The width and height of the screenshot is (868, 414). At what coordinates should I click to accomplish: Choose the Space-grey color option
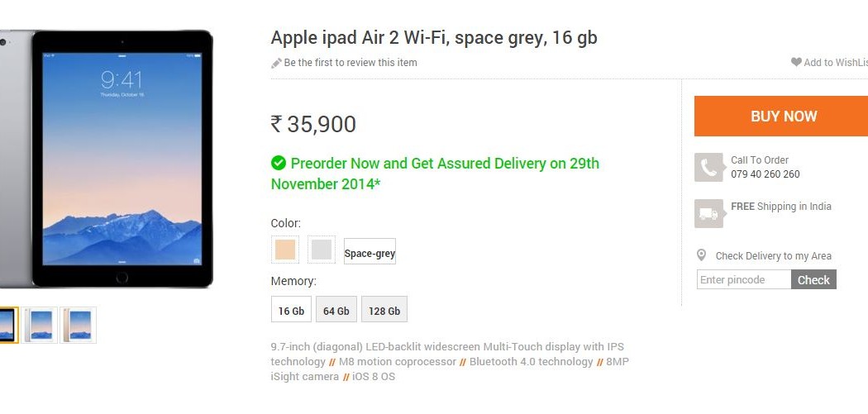click(370, 251)
